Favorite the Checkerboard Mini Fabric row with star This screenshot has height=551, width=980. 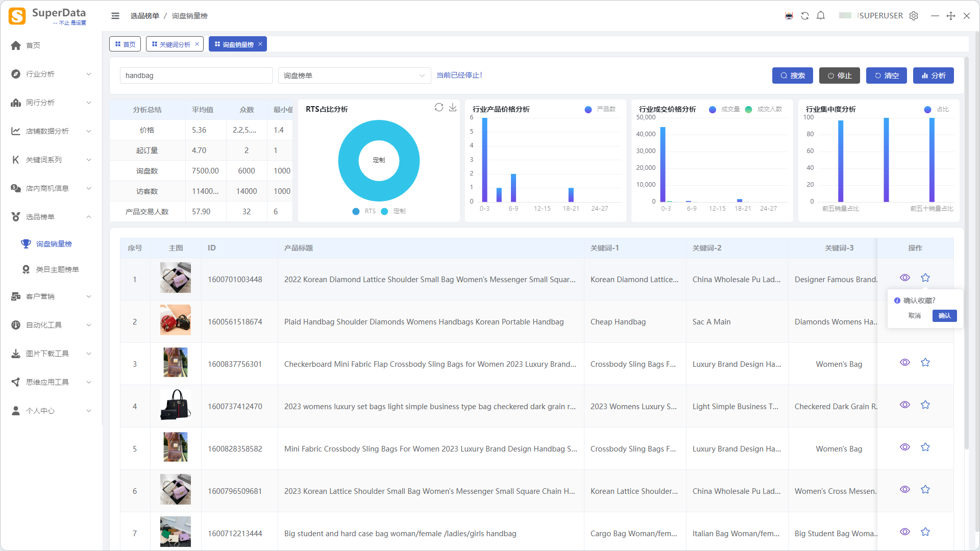(x=925, y=362)
